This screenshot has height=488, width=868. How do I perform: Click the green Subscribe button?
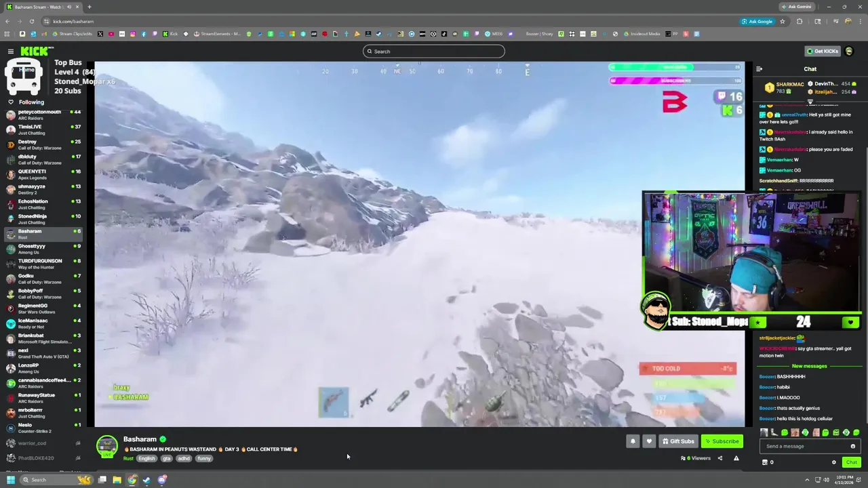[x=722, y=441]
